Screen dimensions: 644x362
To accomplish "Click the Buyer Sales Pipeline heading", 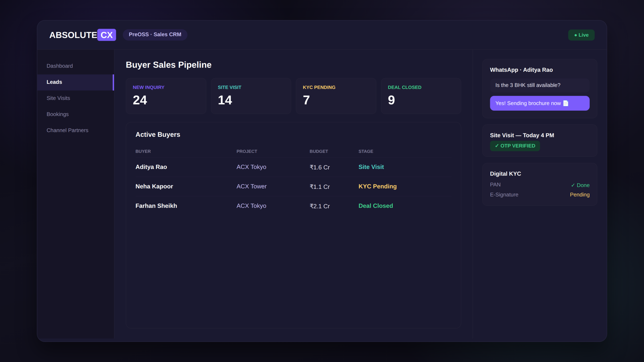I will pos(169,65).
